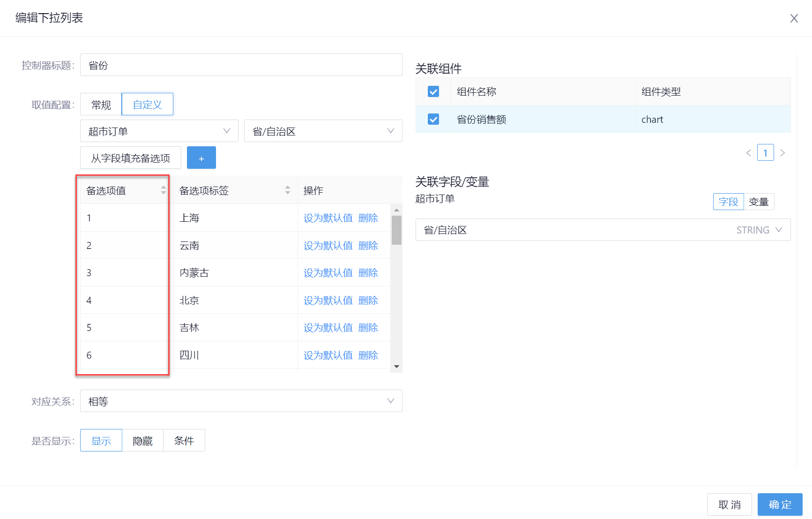Choose 条件 for visibility option
The width and height of the screenshot is (812, 519).
coord(184,440)
